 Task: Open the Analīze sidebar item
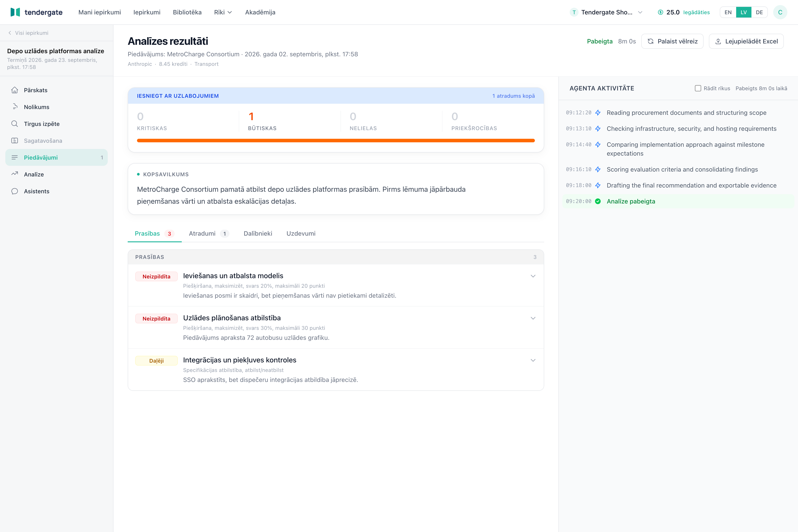pos(57,174)
